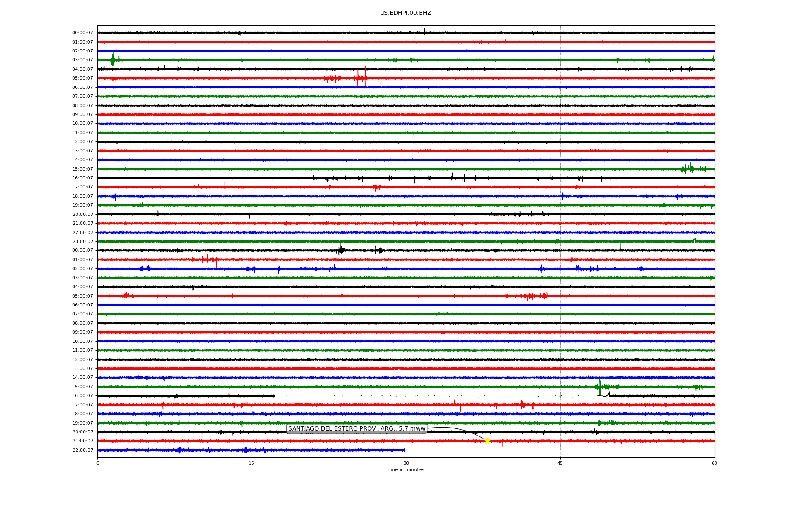The width and height of the screenshot is (812, 508).
Task: Click the end of the partial blue 22:00:07 trace
Action: click(404, 450)
